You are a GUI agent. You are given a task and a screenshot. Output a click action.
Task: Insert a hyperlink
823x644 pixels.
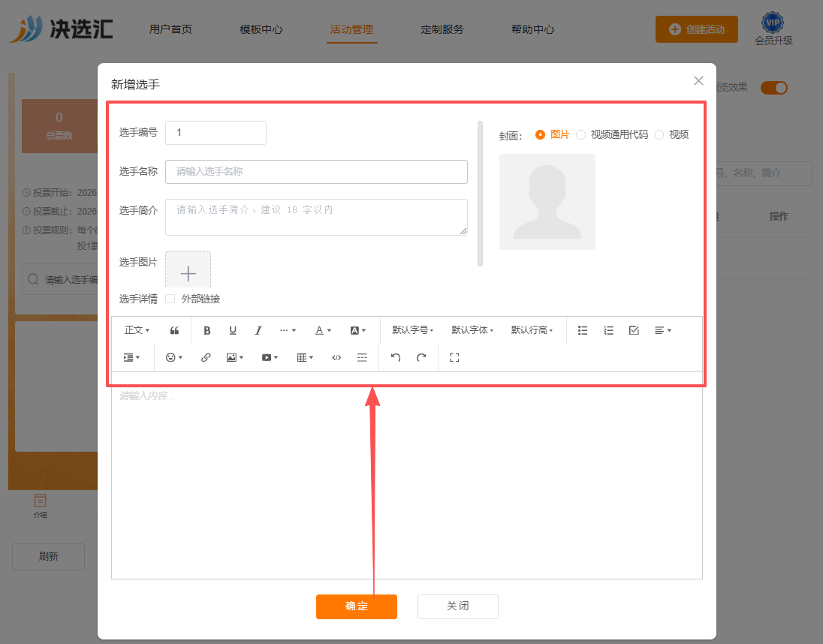coord(206,358)
